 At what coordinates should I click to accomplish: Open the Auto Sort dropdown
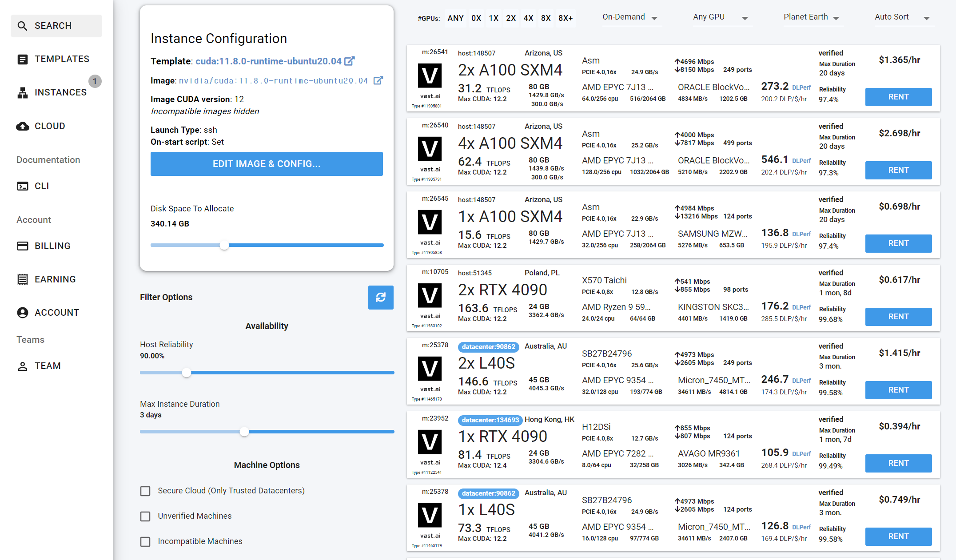point(904,17)
